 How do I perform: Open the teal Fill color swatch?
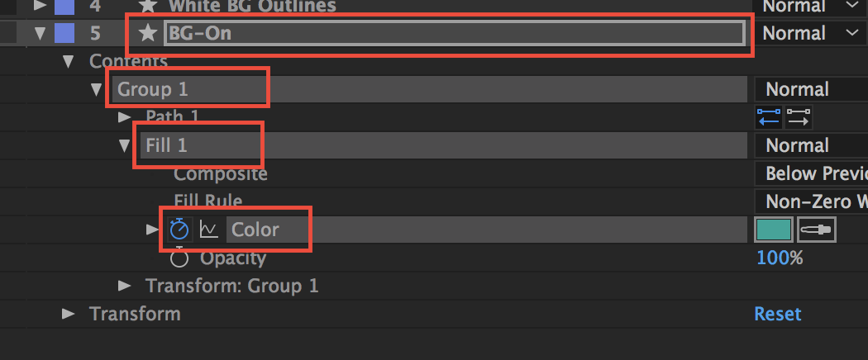[x=774, y=230]
